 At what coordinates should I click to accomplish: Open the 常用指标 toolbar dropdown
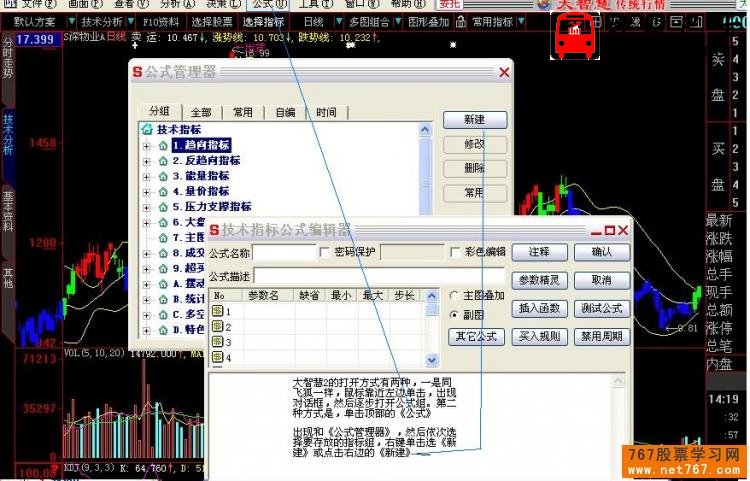coord(492,21)
